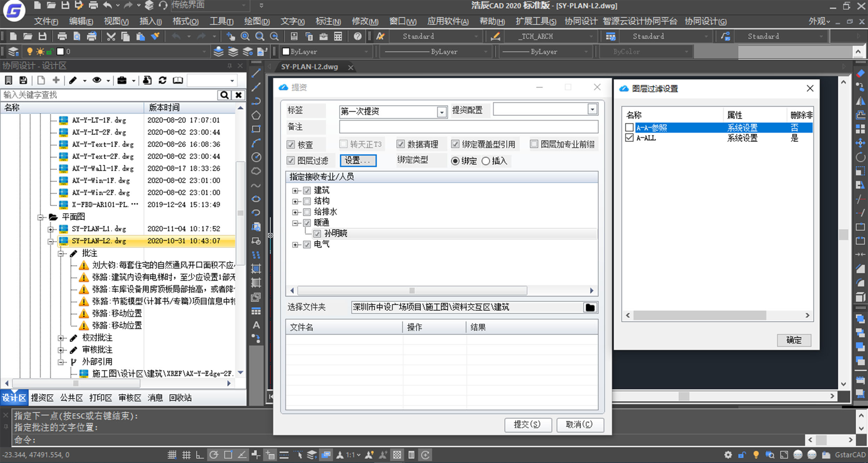Switch to the 回收站 tab
The width and height of the screenshot is (868, 463).
pos(180,398)
